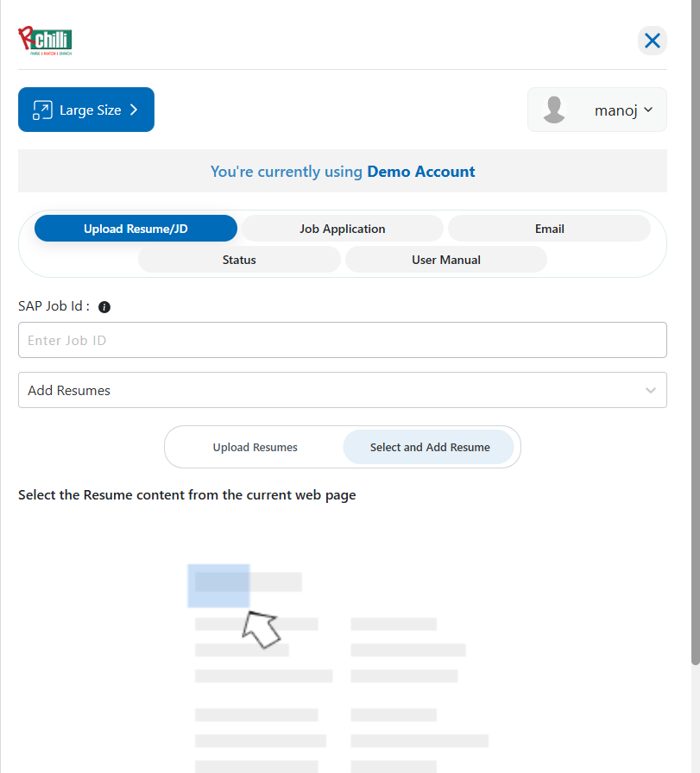Close the RChilli panel with X
Viewport: 700px width, 773px height.
pyautogui.click(x=652, y=41)
